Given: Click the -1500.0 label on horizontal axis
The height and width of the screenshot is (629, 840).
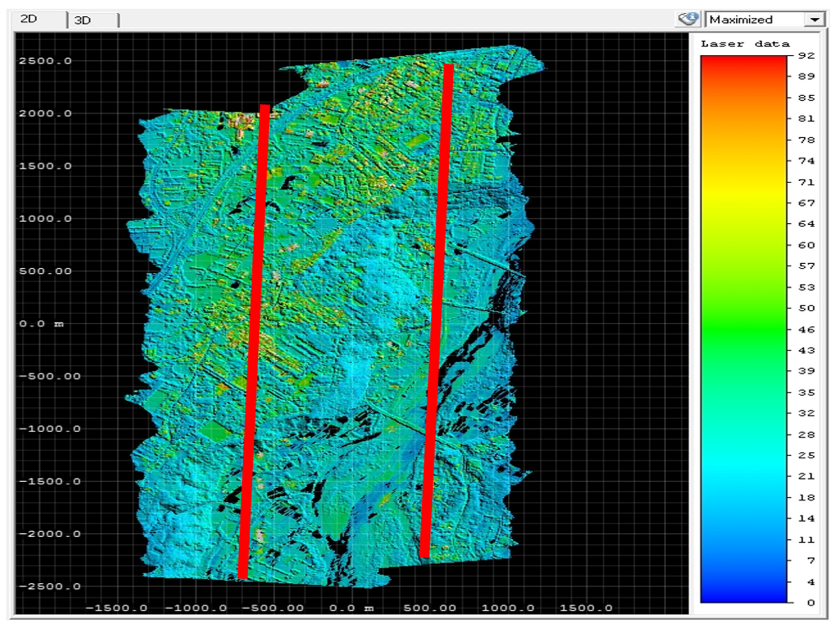Looking at the screenshot, I should click(x=117, y=608).
